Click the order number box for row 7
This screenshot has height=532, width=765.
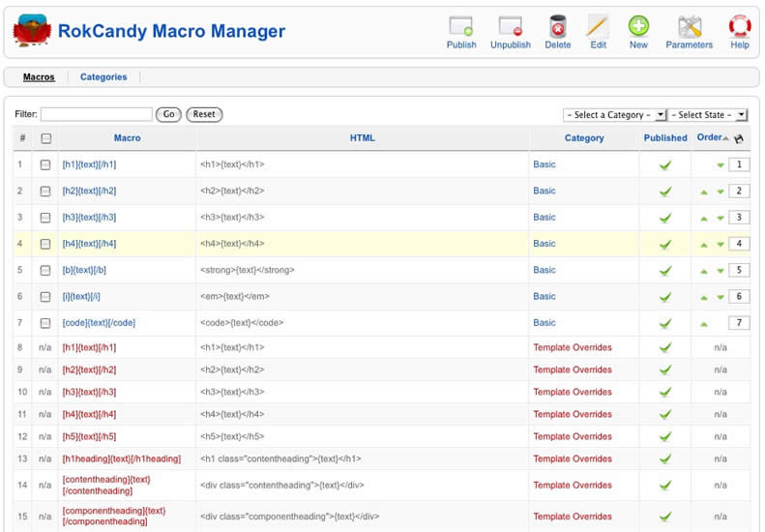[739, 323]
